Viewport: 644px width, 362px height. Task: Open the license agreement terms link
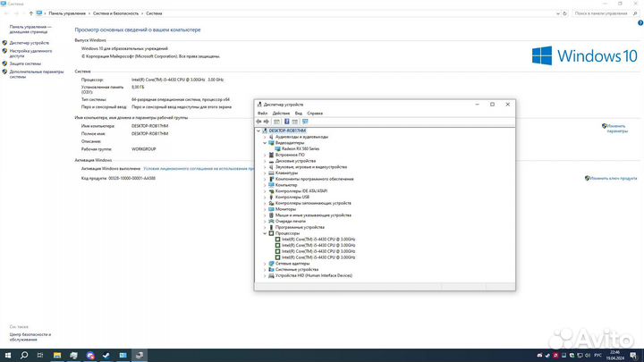[199, 169]
